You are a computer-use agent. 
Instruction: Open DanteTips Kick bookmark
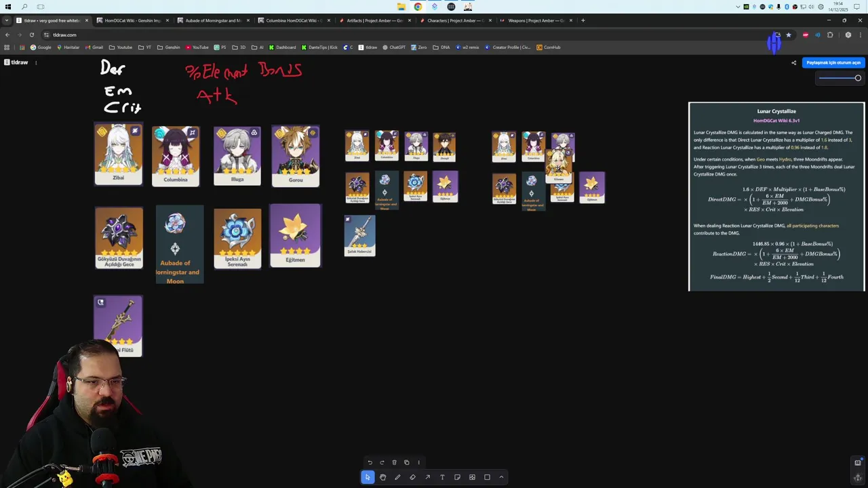tap(319, 47)
